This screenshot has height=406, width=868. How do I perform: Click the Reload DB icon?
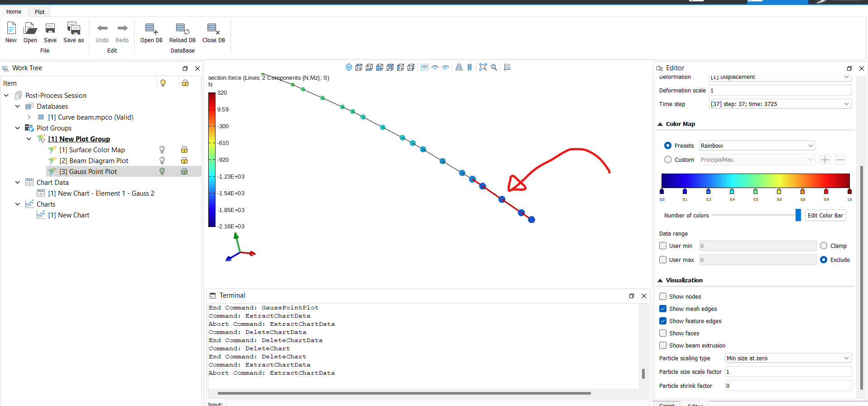(182, 29)
